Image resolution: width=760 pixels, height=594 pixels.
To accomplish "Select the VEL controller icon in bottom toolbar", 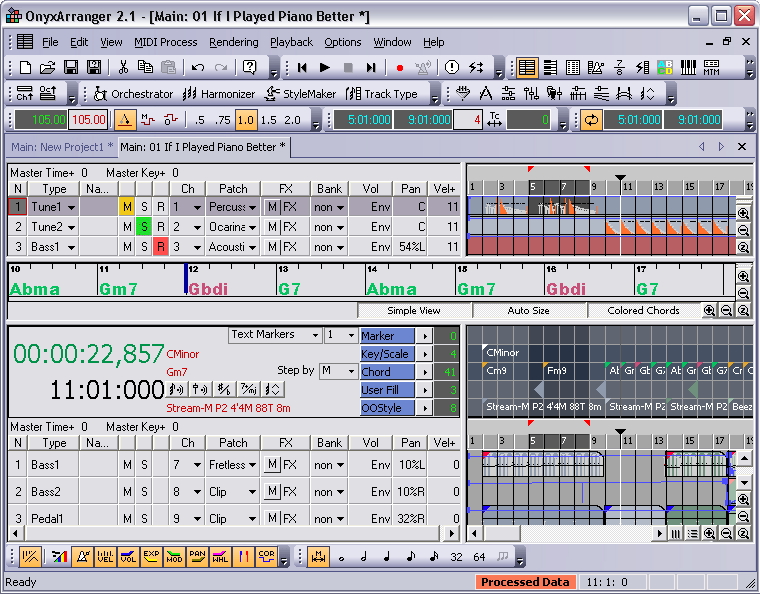I will coord(104,556).
